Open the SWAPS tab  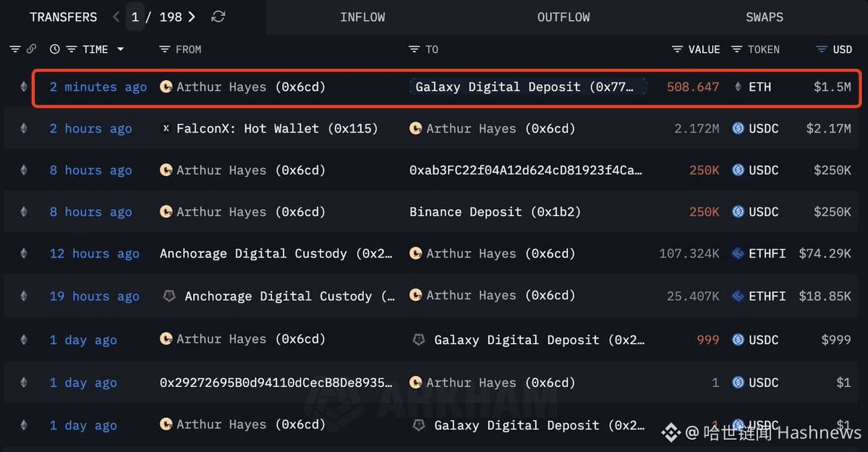[765, 17]
